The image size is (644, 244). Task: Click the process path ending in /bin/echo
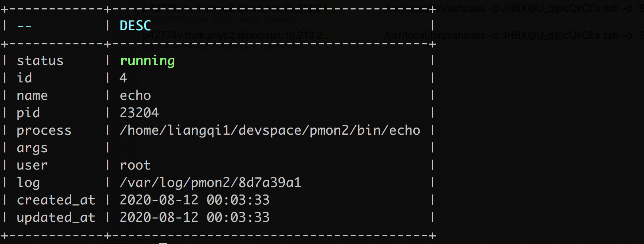coord(270,130)
